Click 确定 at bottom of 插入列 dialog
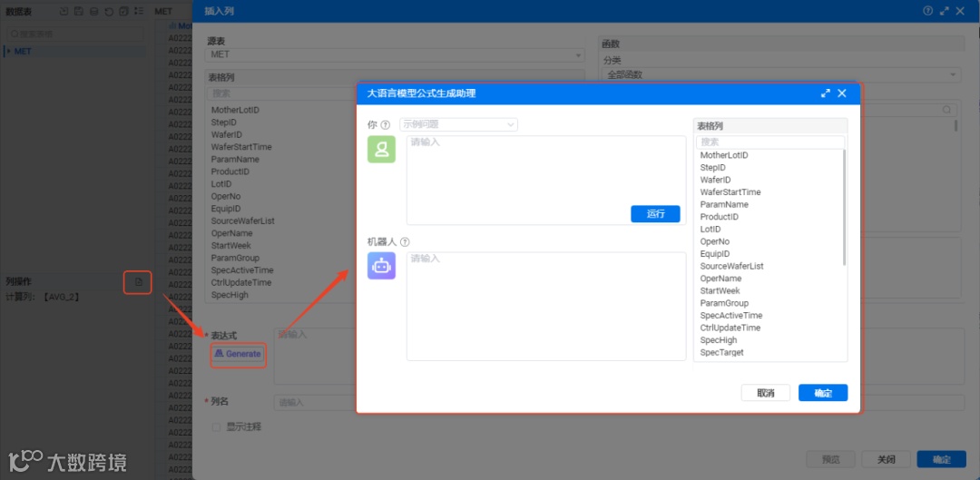This screenshot has height=480, width=980. (x=941, y=459)
